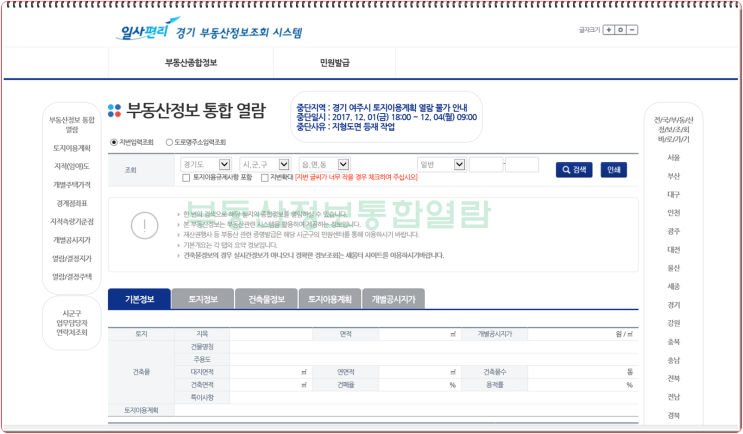
Task: Decrease font size with the minus icon
Action: (632, 30)
